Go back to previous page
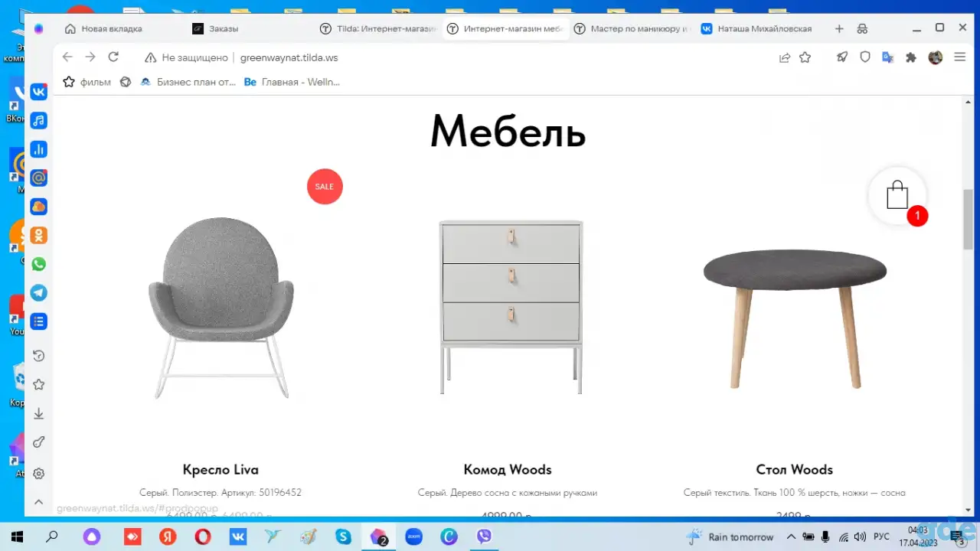The height and width of the screenshot is (551, 980). point(67,57)
